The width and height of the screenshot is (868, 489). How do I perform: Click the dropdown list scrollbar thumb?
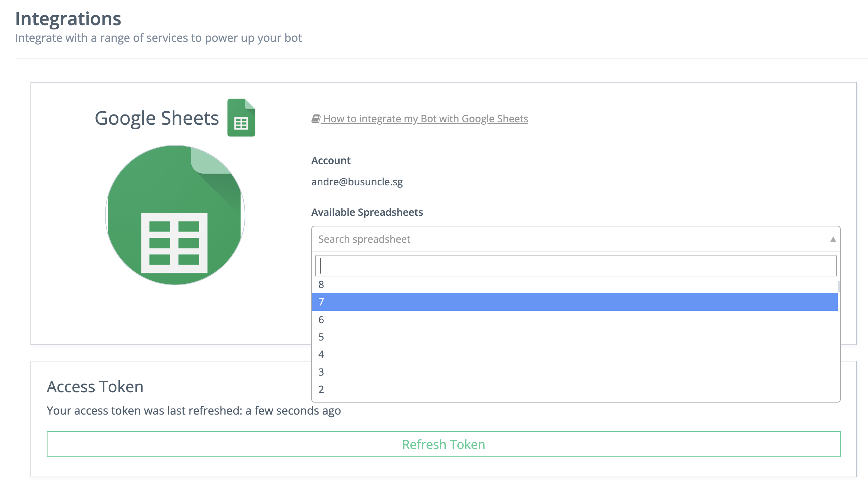pos(839,286)
